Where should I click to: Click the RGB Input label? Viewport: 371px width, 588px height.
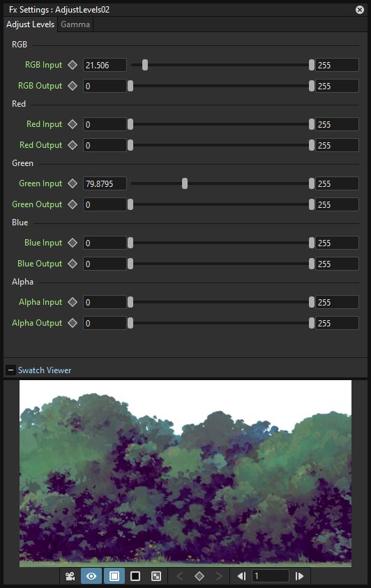pos(43,65)
